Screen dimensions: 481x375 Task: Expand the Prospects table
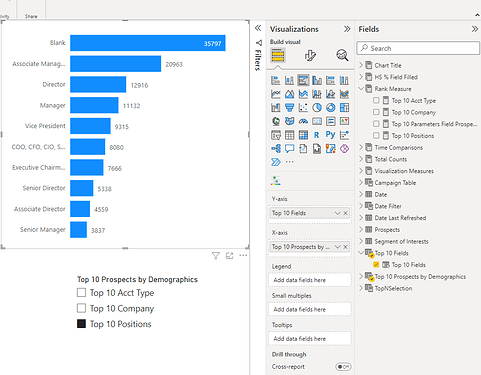tap(361, 229)
